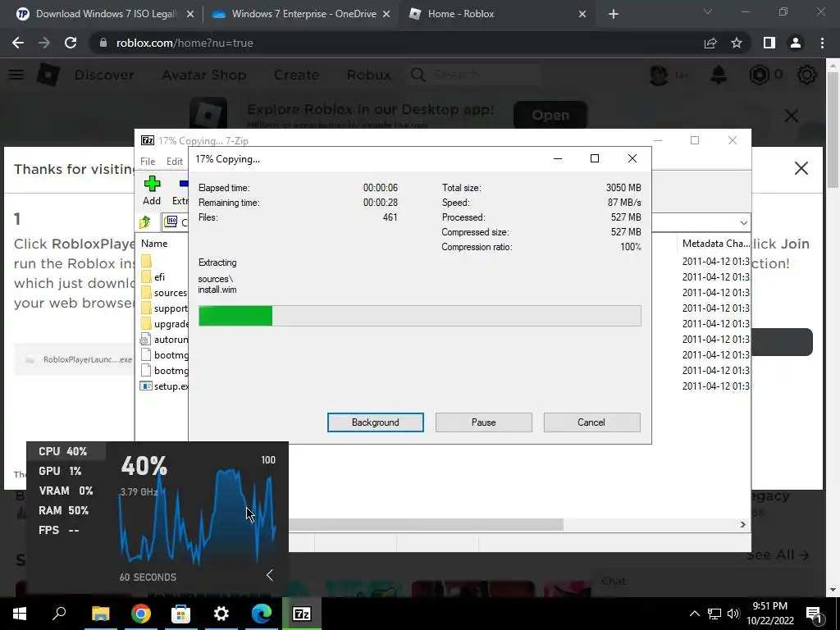
Task: Bookmark this page with star icon
Action: coord(737,43)
